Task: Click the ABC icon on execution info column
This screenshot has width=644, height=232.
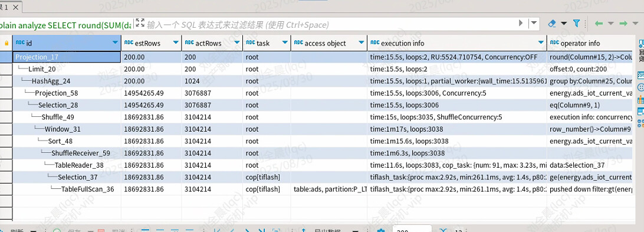Action: click(x=375, y=43)
